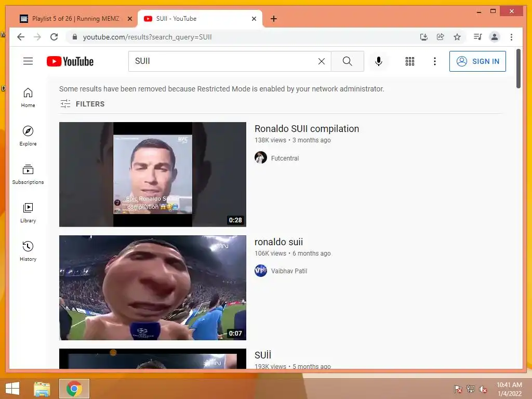Click the Chrome taskbar icon
The height and width of the screenshot is (399, 532).
[x=74, y=389]
